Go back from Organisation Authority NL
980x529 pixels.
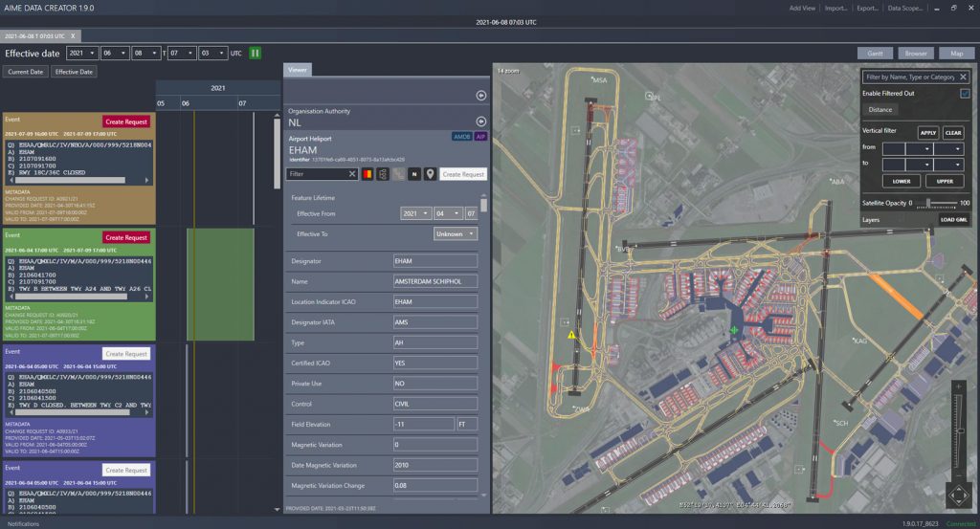(481, 121)
